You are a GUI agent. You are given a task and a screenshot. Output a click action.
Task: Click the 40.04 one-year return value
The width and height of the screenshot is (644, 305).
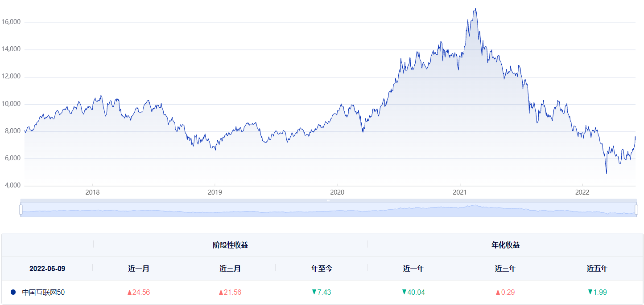pos(416,293)
